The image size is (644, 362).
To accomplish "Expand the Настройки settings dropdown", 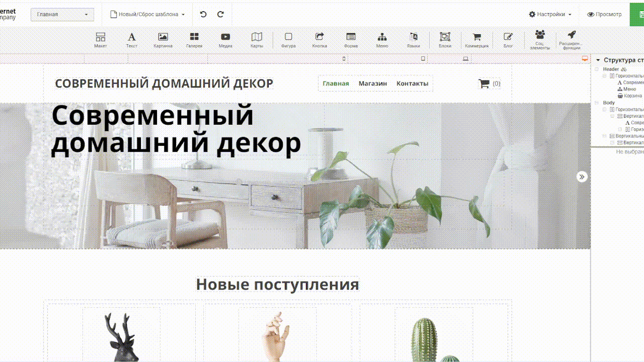I will (550, 15).
